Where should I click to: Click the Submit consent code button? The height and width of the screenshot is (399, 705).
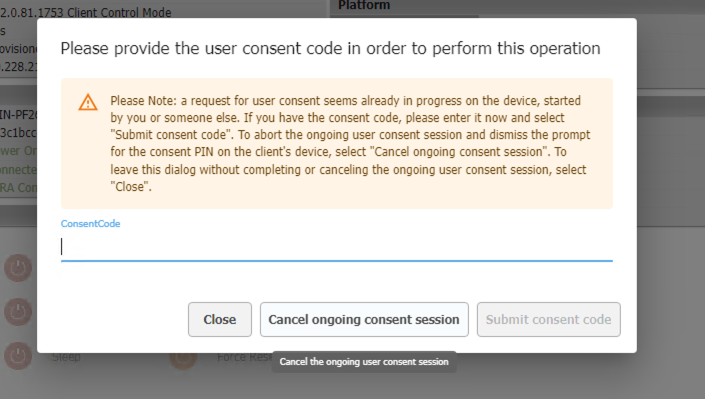549,319
